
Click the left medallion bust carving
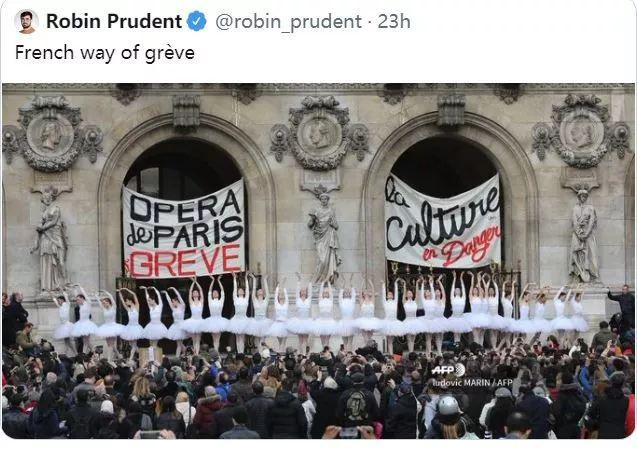pyautogui.click(x=50, y=135)
